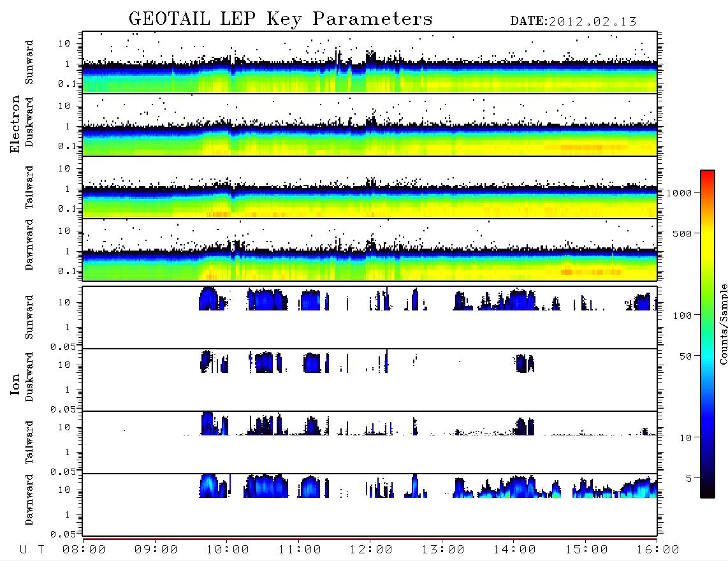Select the Electron "Sunward" axis label
The width and height of the screenshot is (728, 561).
tap(29, 62)
